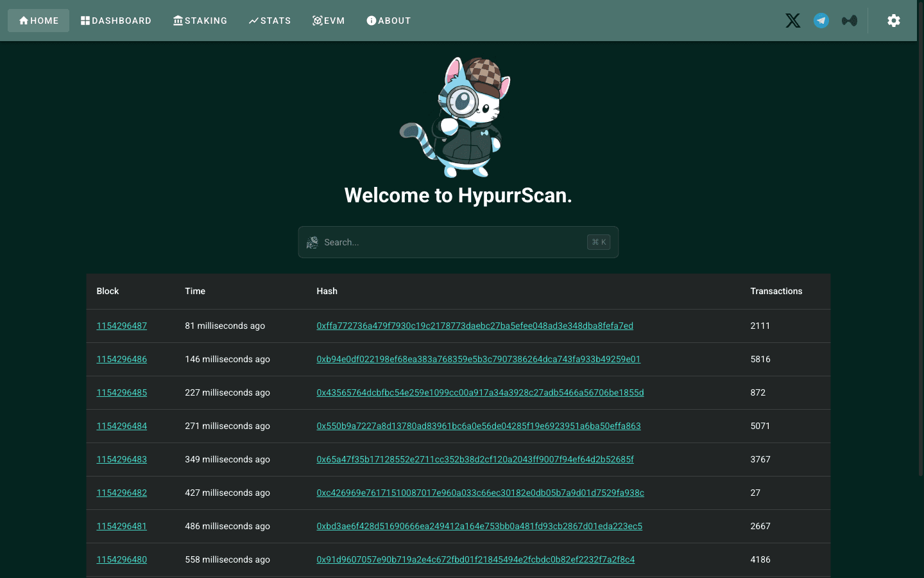Screen dimensions: 924x578
Task: Click transaction count 2111
Action: [x=760, y=326]
